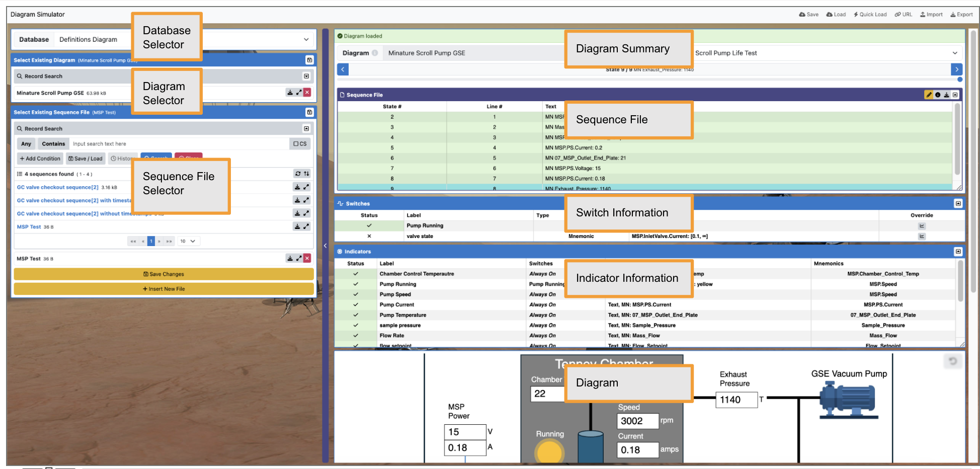Open the page size dropdown showing 10

(188, 241)
